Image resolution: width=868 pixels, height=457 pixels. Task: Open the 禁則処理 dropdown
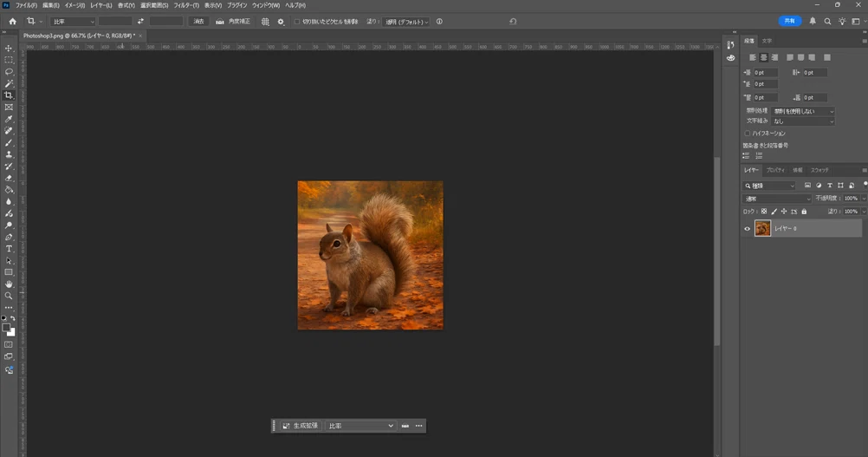[803, 111]
